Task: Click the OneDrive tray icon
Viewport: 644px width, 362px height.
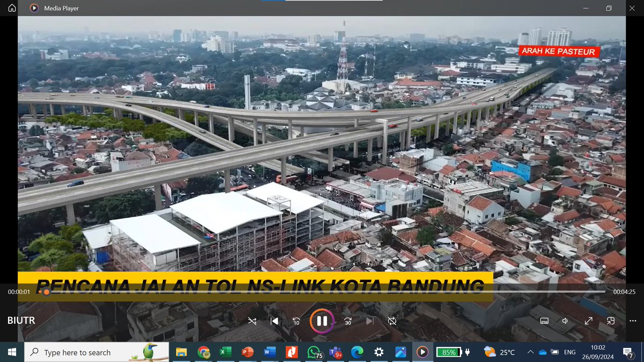Action: pos(542,352)
